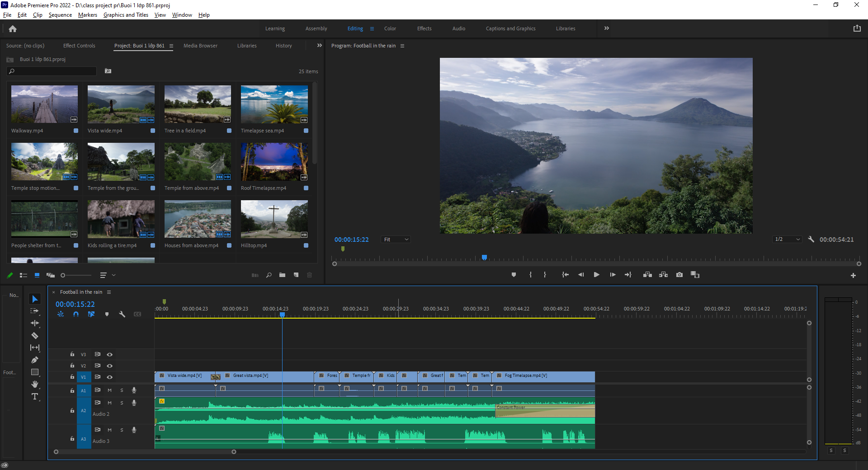Viewport: 868px width, 470px height.
Task: Create a New Bin folder icon
Action: (282, 275)
